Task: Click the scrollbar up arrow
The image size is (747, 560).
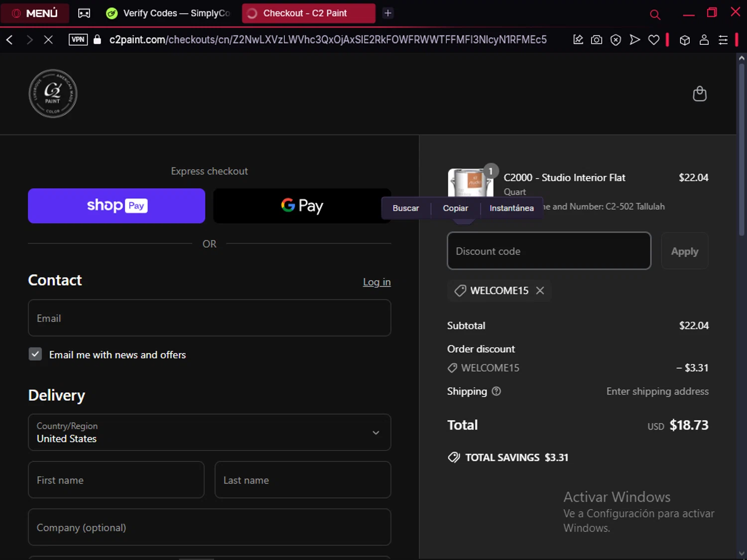Action: pos(741,58)
